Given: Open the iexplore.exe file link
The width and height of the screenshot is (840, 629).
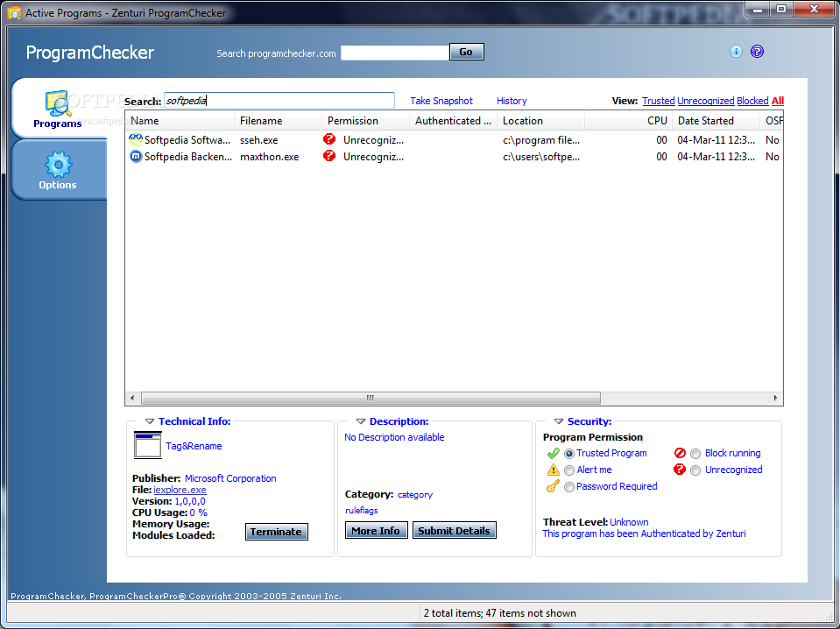Looking at the screenshot, I should [180, 490].
